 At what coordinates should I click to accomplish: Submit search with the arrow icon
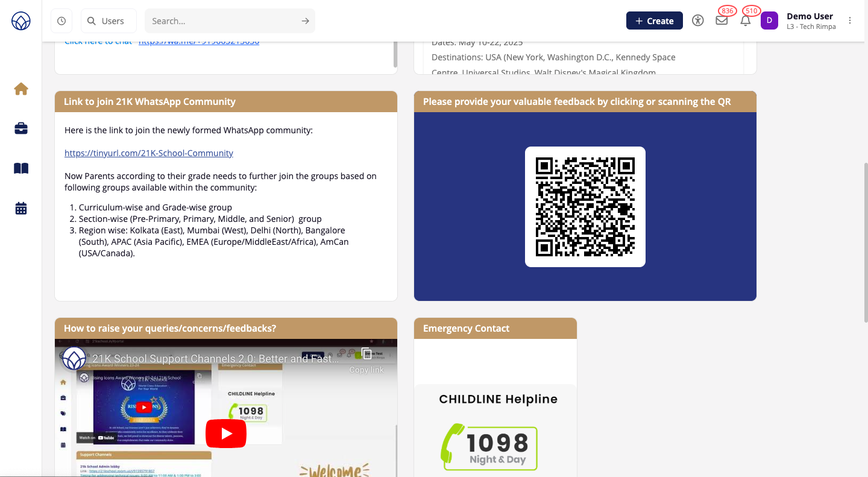coord(306,21)
